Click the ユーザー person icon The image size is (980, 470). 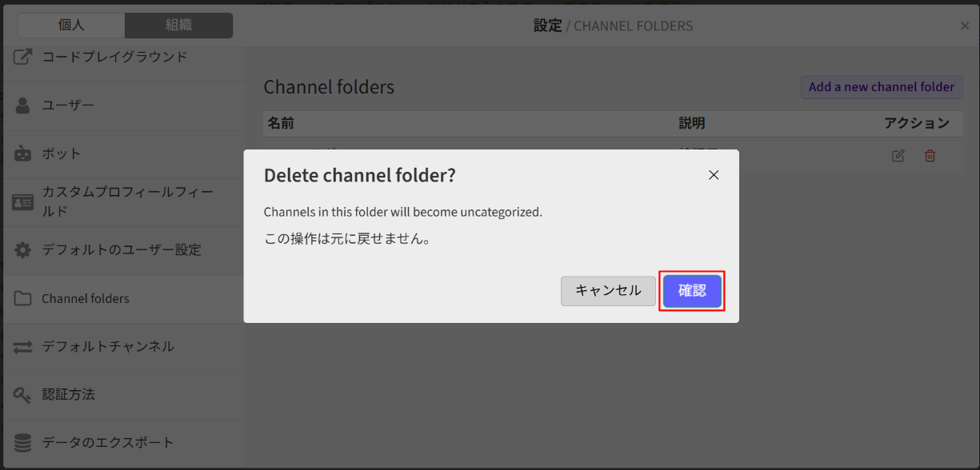[x=23, y=106]
